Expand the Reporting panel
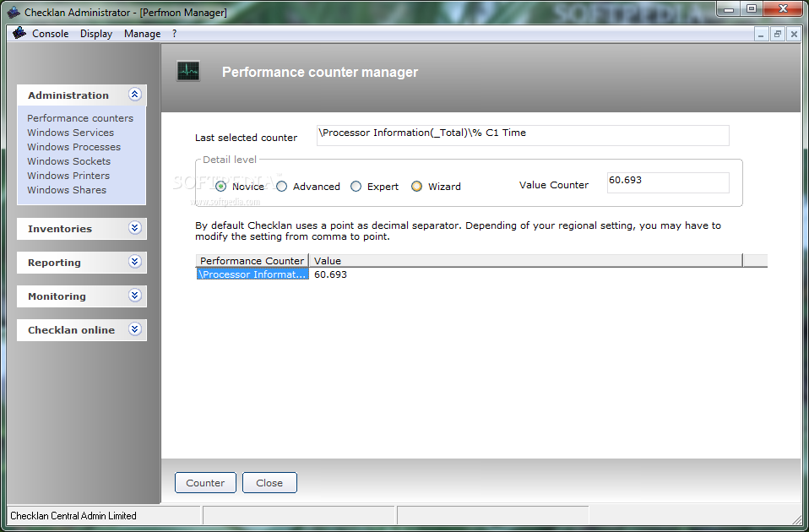Screen dimensions: 809x532 coord(134,262)
